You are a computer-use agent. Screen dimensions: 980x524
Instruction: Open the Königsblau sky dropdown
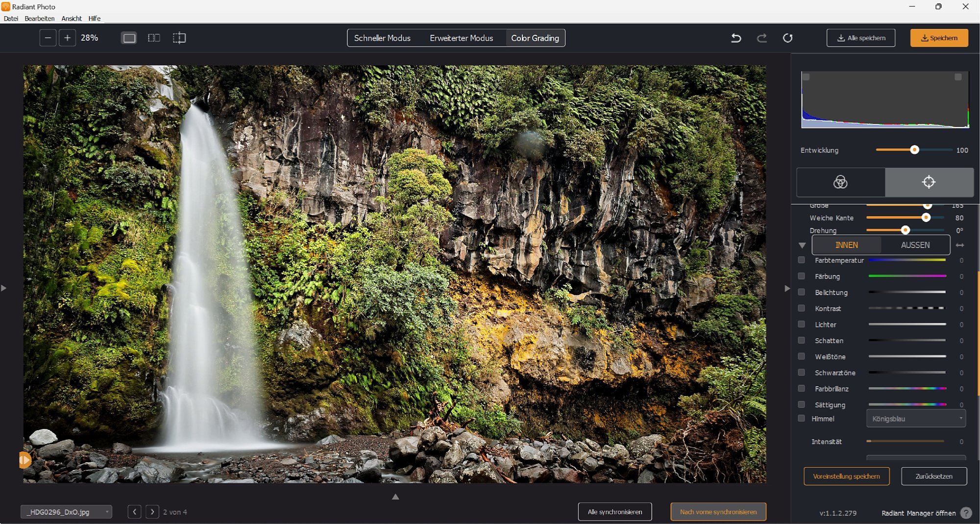916,419
